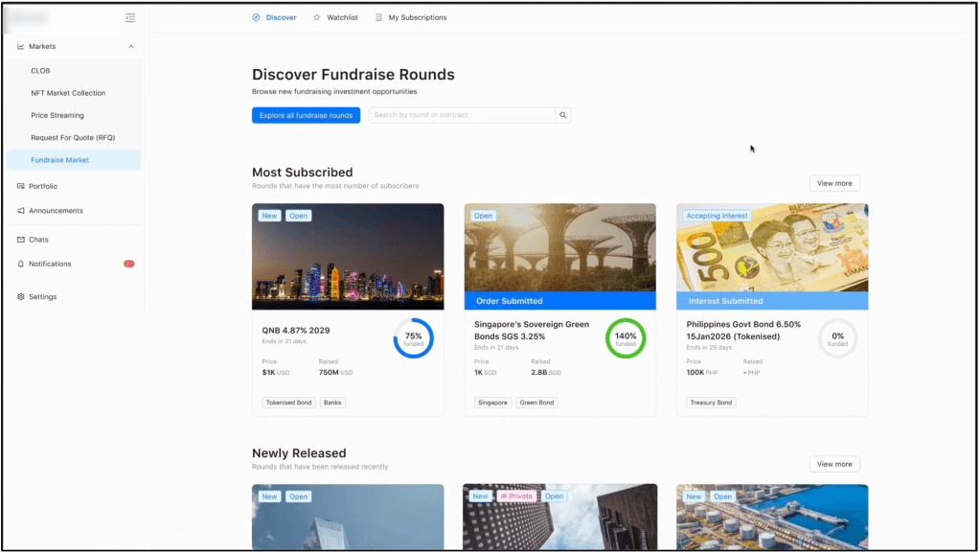Click the 75% funded progress ring

413,338
